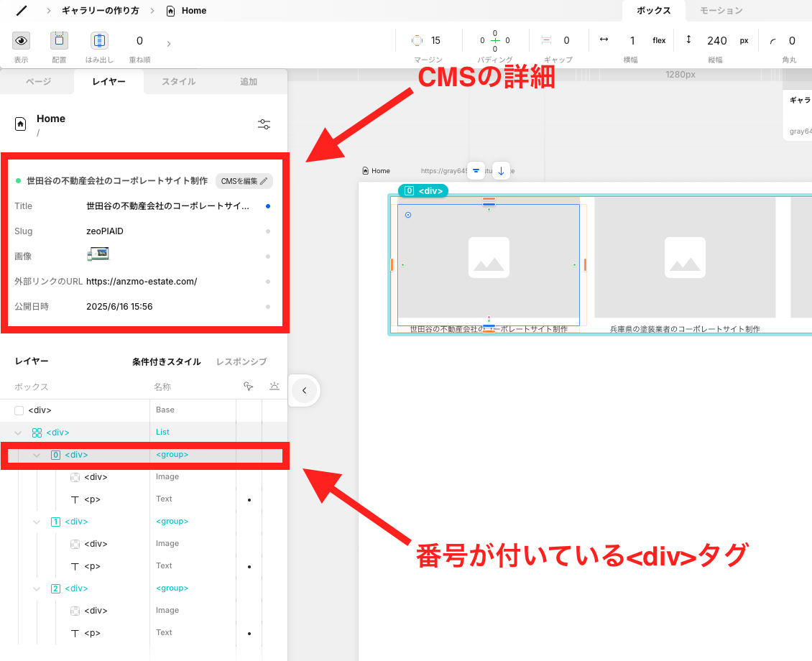812x661 pixels.
Task: Click the CMSを編集 button
Action: [244, 180]
